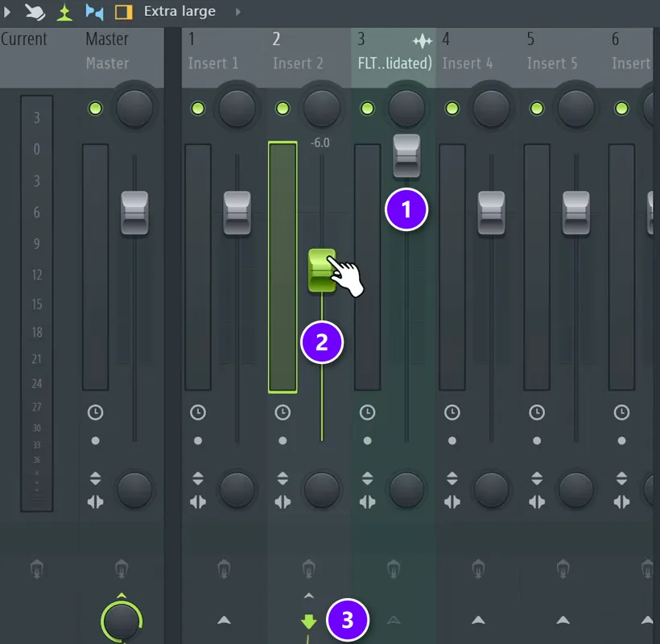Click the Insert 4 latency clock icon
Viewport: 660px width, 644px height.
[452, 412]
